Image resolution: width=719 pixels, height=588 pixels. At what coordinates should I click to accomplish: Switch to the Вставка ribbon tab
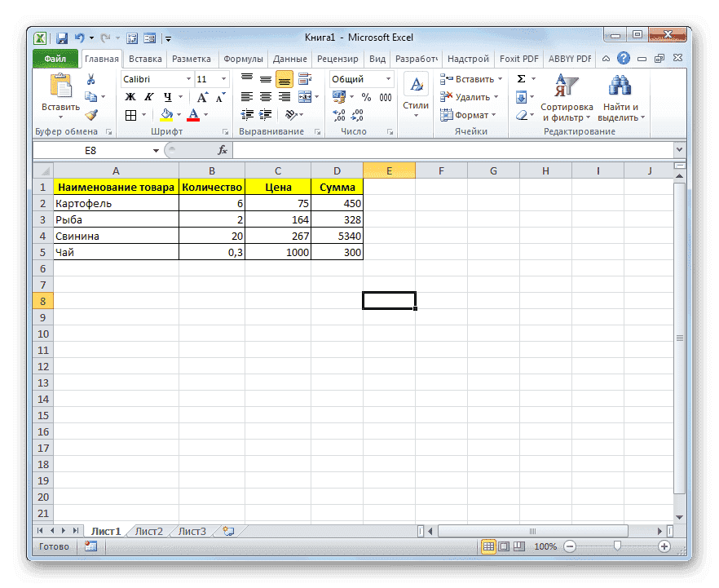pyautogui.click(x=143, y=58)
